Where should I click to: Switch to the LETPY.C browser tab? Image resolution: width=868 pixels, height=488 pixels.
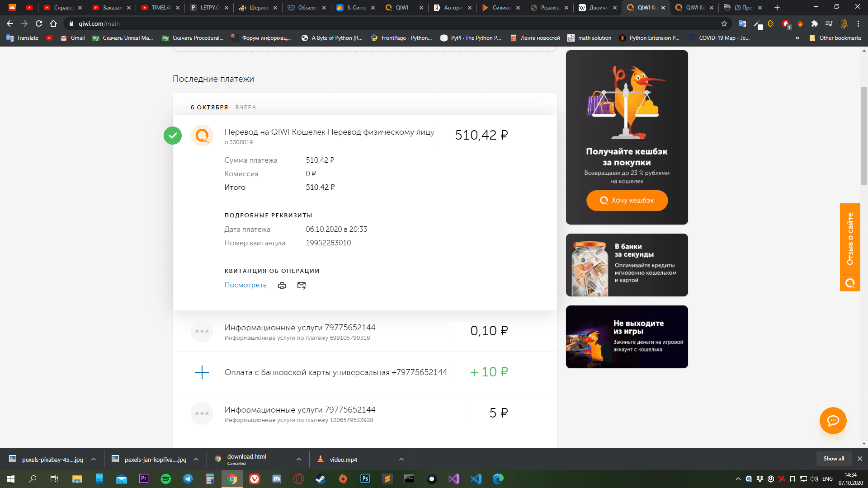point(209,8)
